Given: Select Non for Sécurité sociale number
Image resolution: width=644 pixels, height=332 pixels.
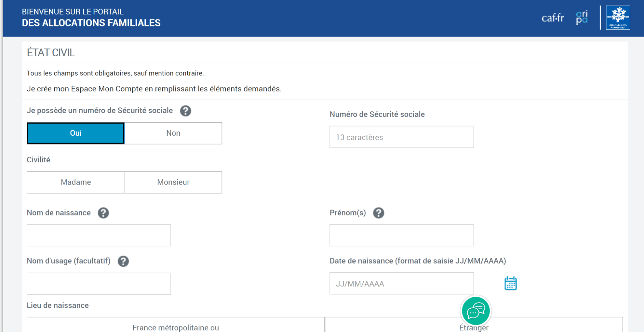Looking at the screenshot, I should [x=173, y=133].
